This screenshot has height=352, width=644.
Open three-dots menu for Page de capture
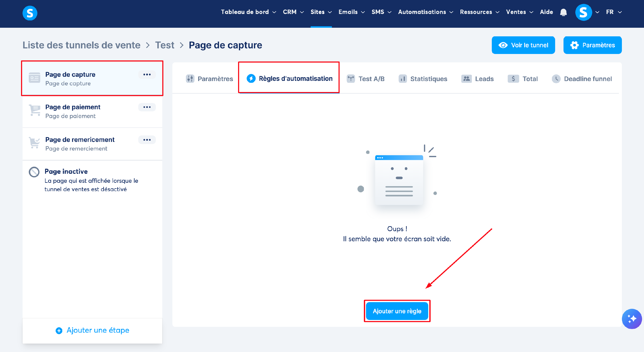click(x=147, y=75)
